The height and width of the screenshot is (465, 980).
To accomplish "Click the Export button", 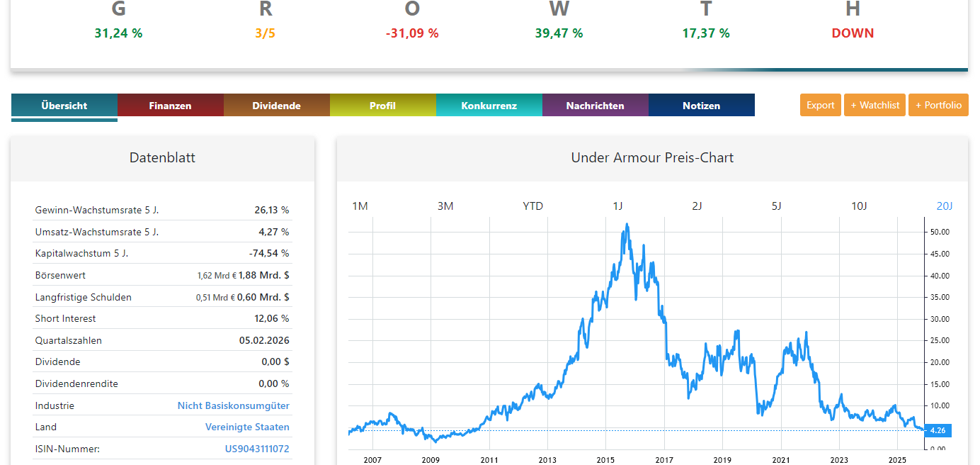I will [820, 104].
